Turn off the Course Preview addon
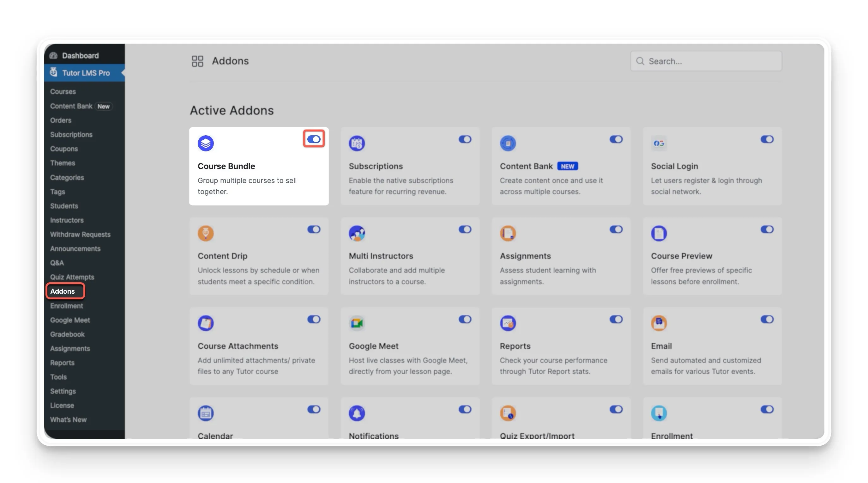868x483 pixels. 767,229
